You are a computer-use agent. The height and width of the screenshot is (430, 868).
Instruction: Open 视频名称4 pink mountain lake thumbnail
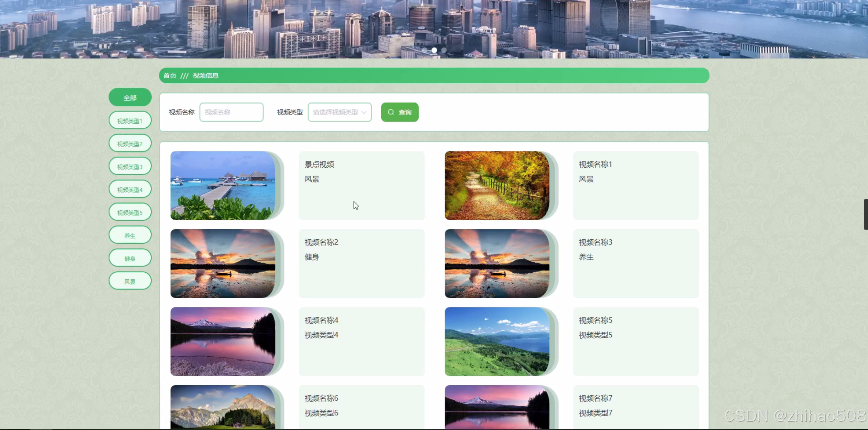pyautogui.click(x=223, y=341)
